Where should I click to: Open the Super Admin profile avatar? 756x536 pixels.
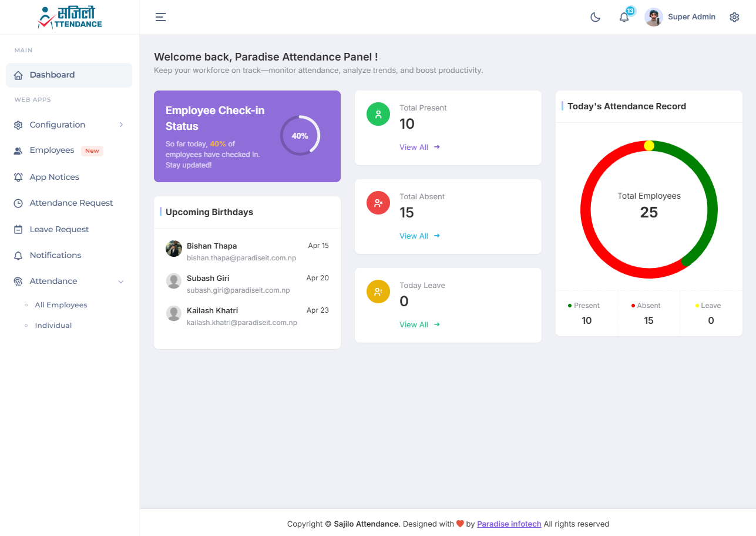653,17
